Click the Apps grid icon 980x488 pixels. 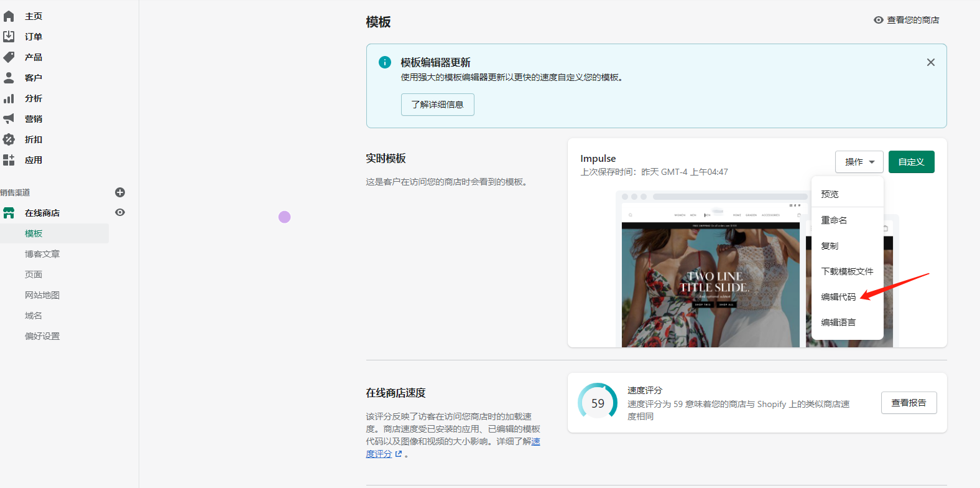click(x=9, y=160)
